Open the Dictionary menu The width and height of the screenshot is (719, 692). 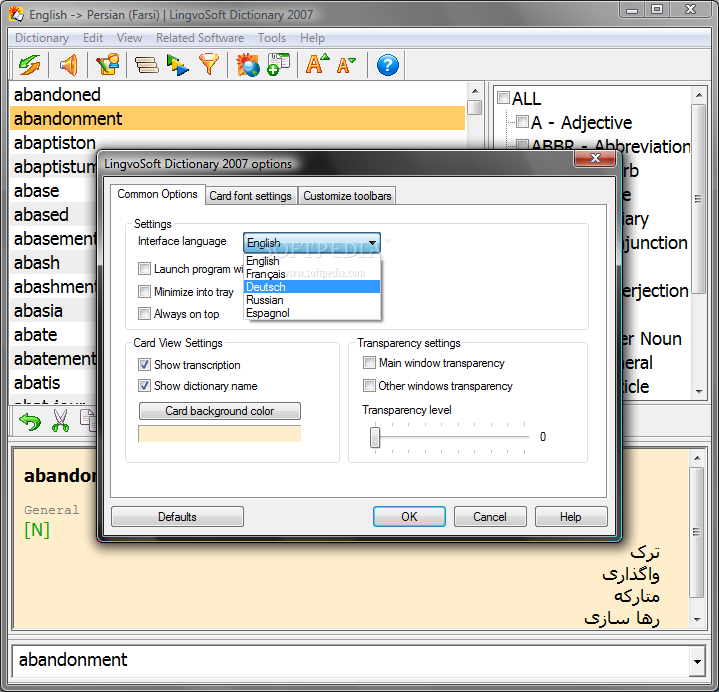42,38
